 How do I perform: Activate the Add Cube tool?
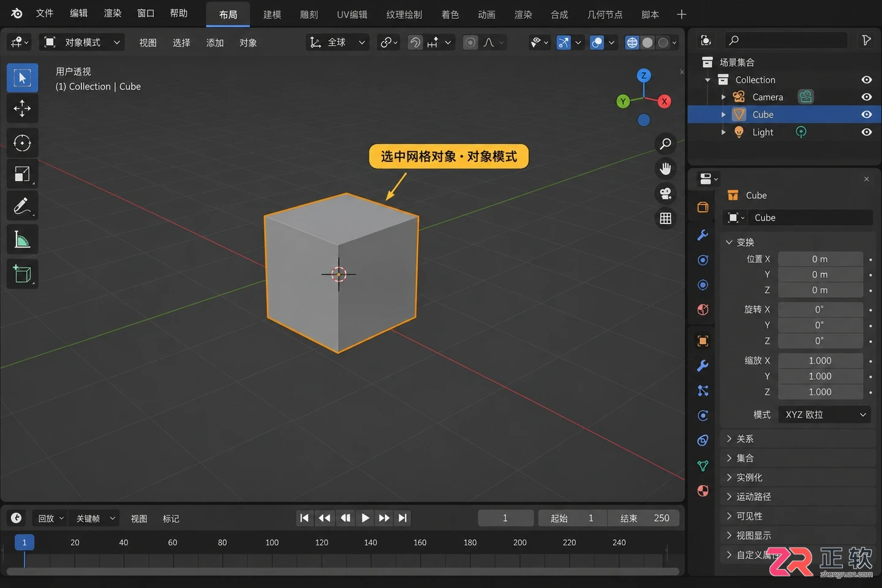22,274
